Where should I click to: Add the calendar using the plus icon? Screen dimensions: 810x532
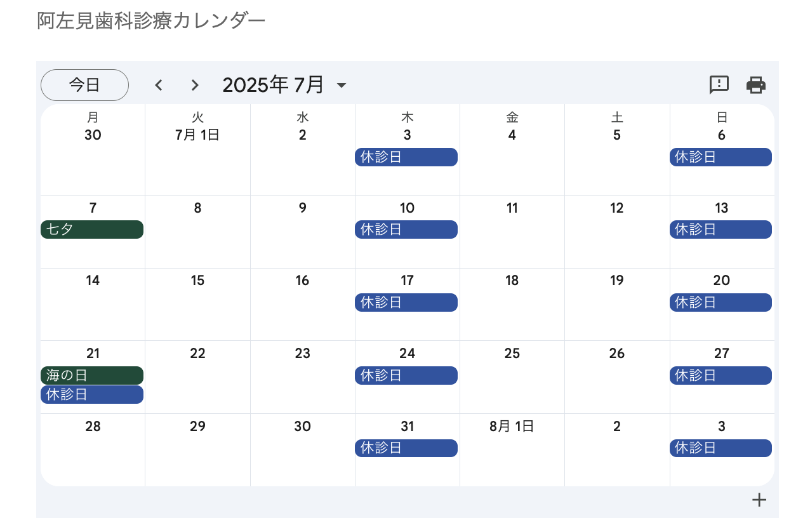click(759, 500)
